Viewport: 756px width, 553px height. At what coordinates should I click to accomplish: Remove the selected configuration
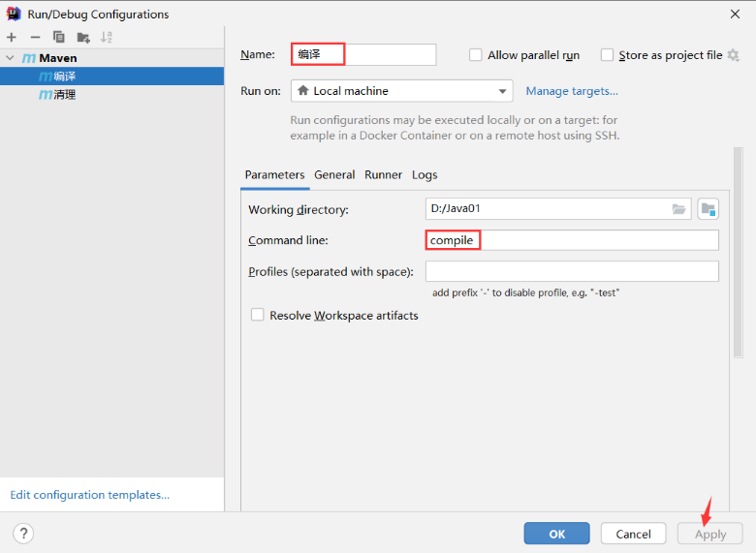tap(35, 37)
